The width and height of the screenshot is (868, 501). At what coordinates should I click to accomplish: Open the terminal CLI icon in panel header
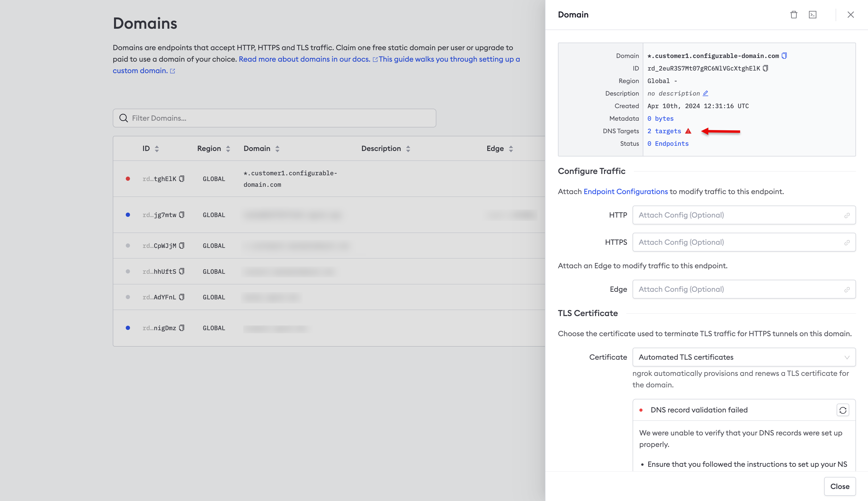(812, 15)
